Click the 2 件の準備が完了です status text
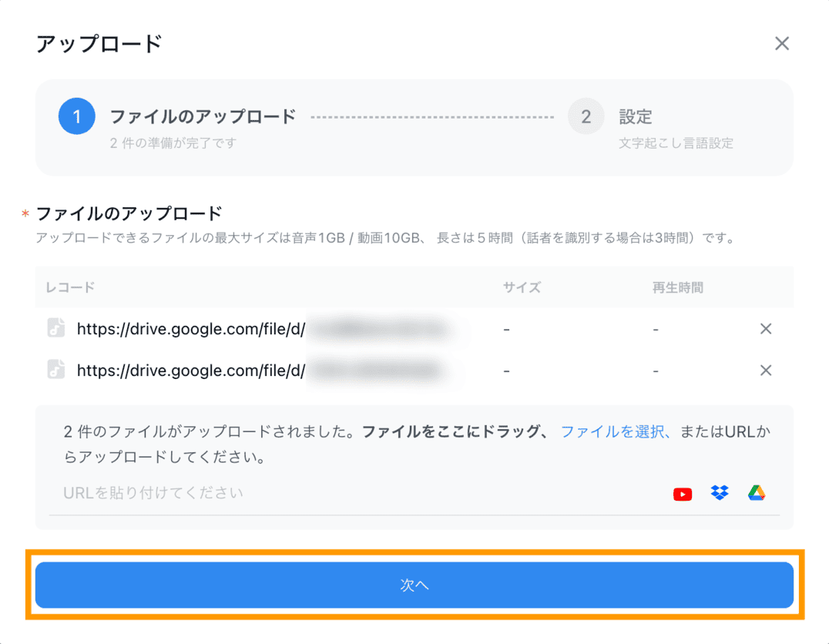 [x=173, y=143]
